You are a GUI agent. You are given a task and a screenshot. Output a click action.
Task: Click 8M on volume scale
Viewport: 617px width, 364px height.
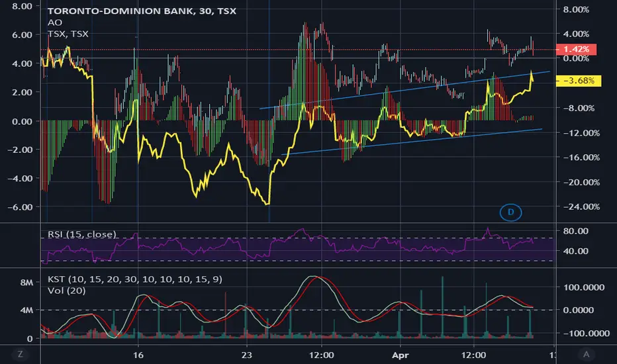(26, 283)
